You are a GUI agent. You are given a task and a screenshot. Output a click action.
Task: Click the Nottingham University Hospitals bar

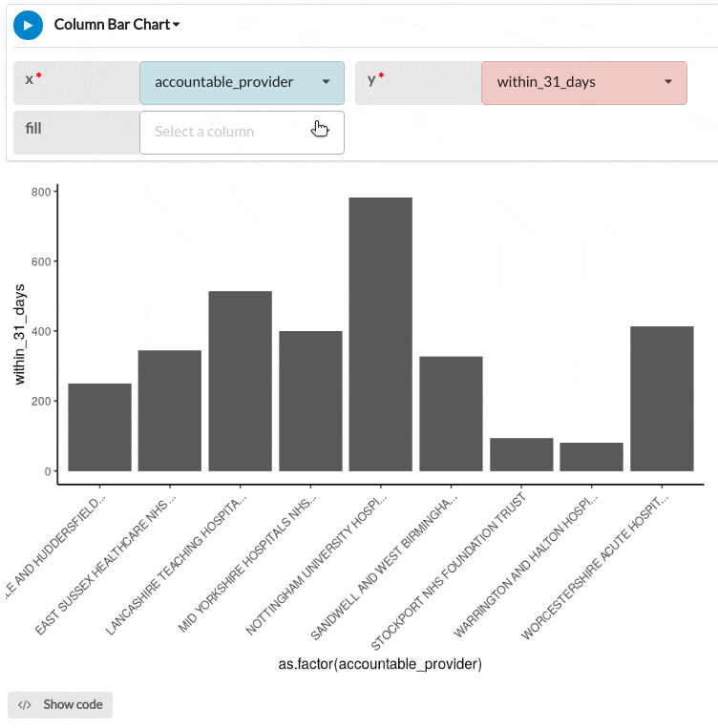[380, 334]
